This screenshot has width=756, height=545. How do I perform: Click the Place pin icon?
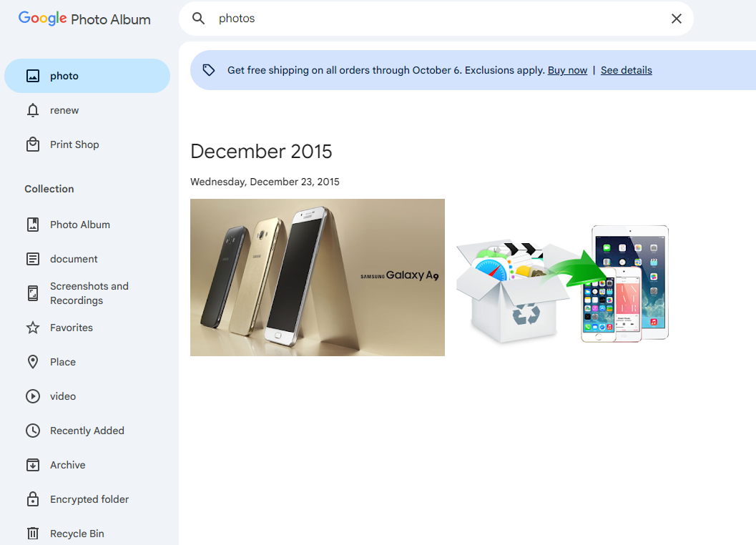[x=33, y=362]
